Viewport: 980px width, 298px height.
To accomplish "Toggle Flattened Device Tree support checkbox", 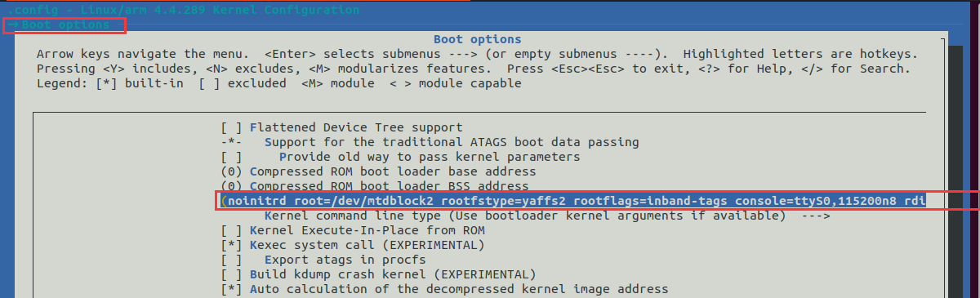I will [x=231, y=127].
